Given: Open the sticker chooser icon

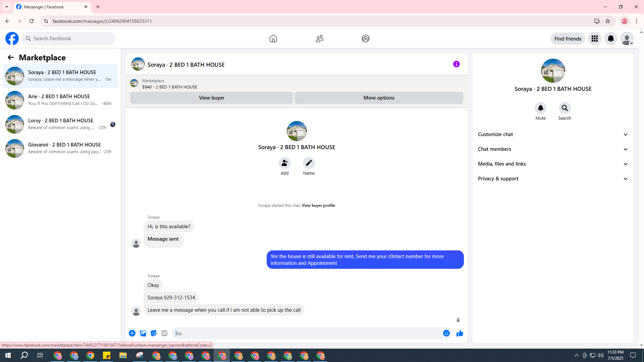Looking at the screenshot, I should point(154,333).
